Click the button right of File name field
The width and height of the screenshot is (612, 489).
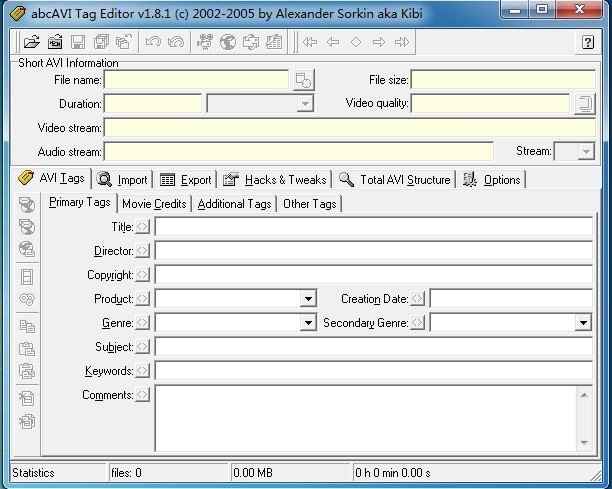coord(303,80)
